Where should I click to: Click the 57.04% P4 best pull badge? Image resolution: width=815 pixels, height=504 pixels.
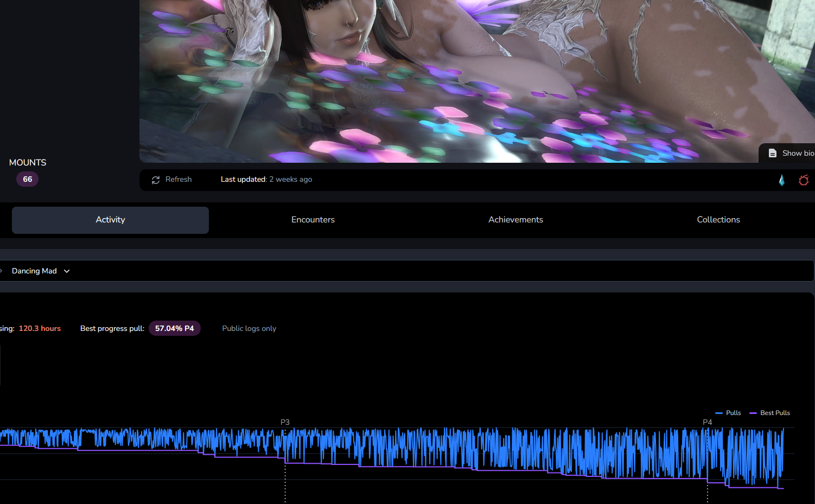click(175, 328)
